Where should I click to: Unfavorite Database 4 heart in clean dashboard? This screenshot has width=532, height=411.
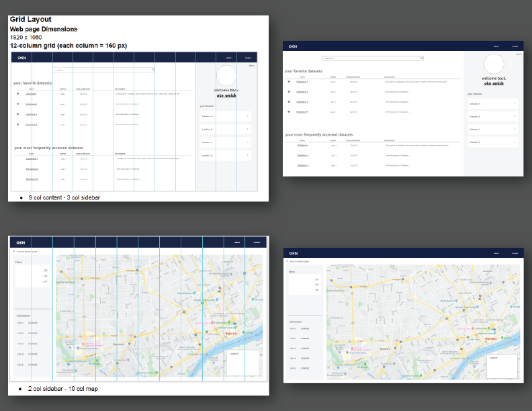289,111
